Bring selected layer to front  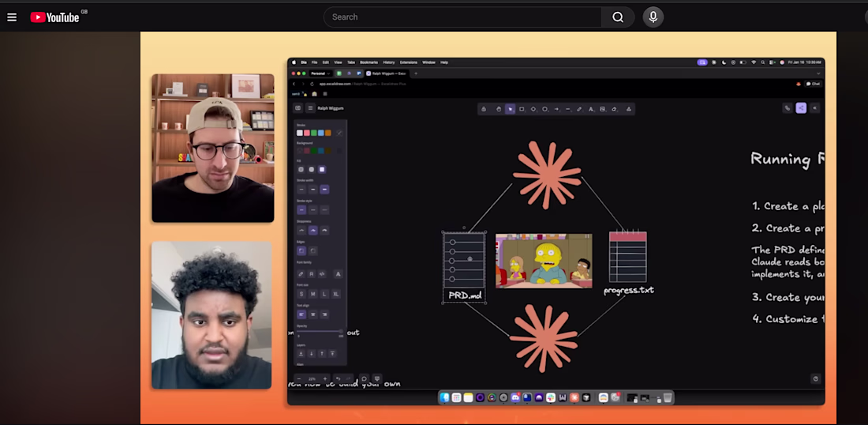(333, 354)
